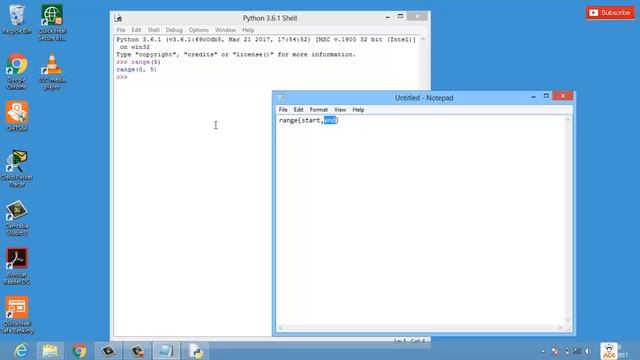
Task: Switch to Python IDLE in the taskbar
Action: pyautogui.click(x=196, y=351)
